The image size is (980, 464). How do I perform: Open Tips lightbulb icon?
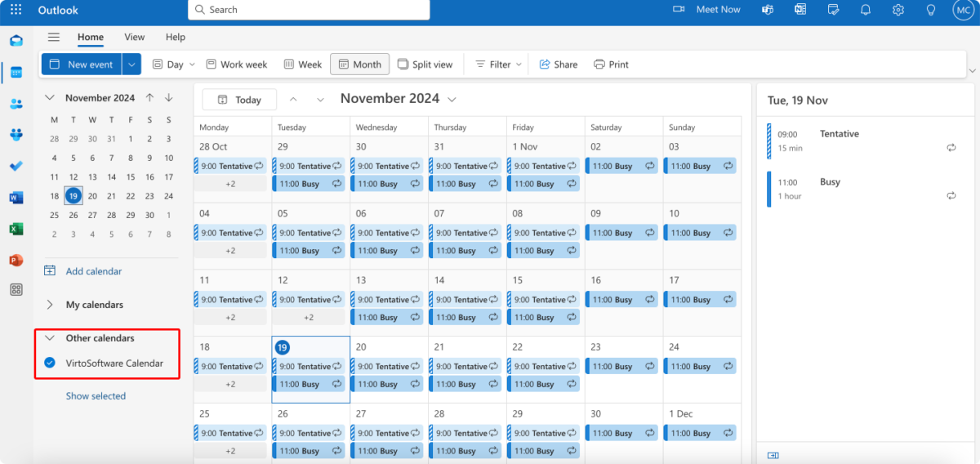[x=930, y=10]
